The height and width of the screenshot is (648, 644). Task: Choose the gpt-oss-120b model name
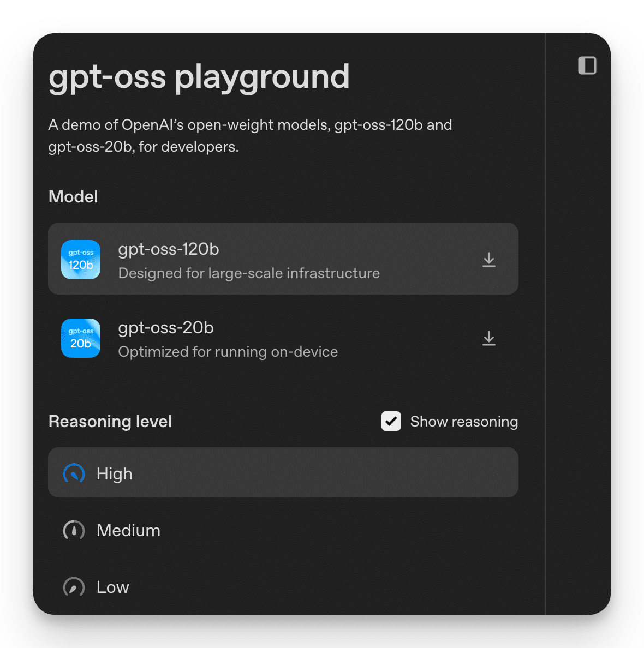pyautogui.click(x=169, y=249)
